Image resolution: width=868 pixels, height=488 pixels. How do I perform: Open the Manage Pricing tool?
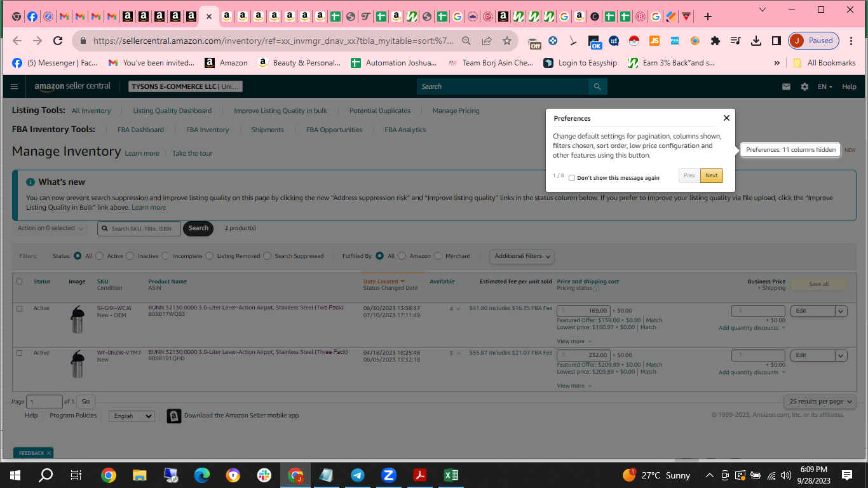coord(456,111)
